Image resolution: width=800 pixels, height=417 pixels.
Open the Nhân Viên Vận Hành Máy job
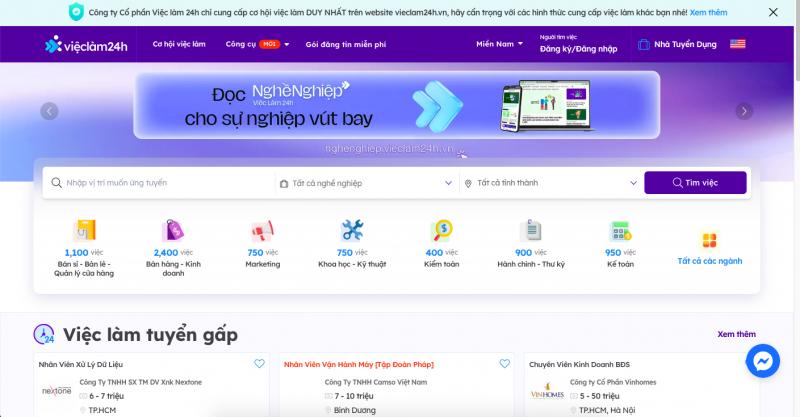click(359, 364)
